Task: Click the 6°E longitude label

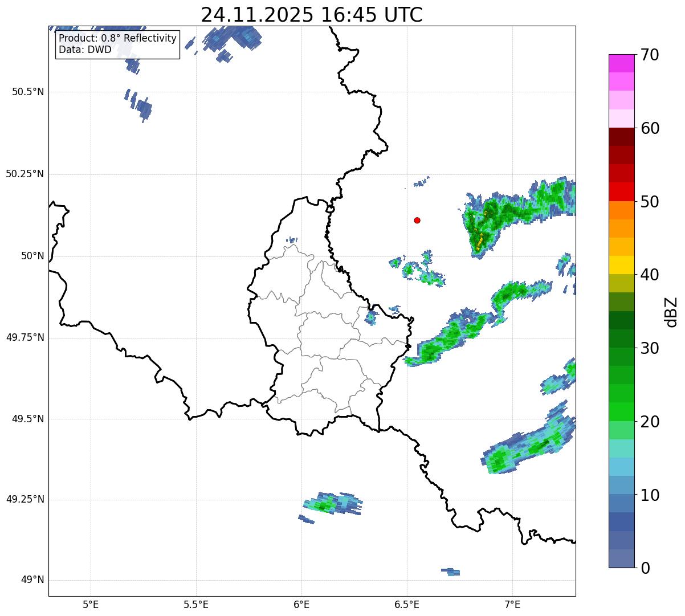Action: (301, 604)
